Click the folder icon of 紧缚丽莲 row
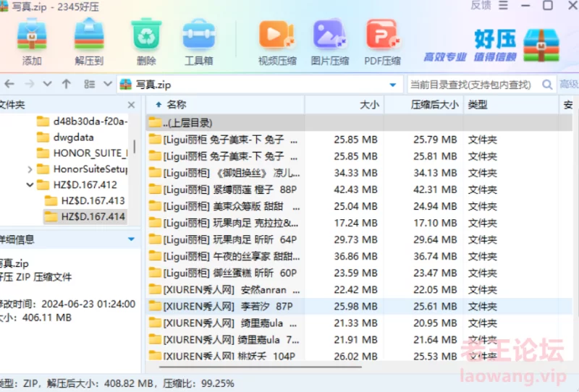Viewport: 579px width, 392px height. coord(155,189)
